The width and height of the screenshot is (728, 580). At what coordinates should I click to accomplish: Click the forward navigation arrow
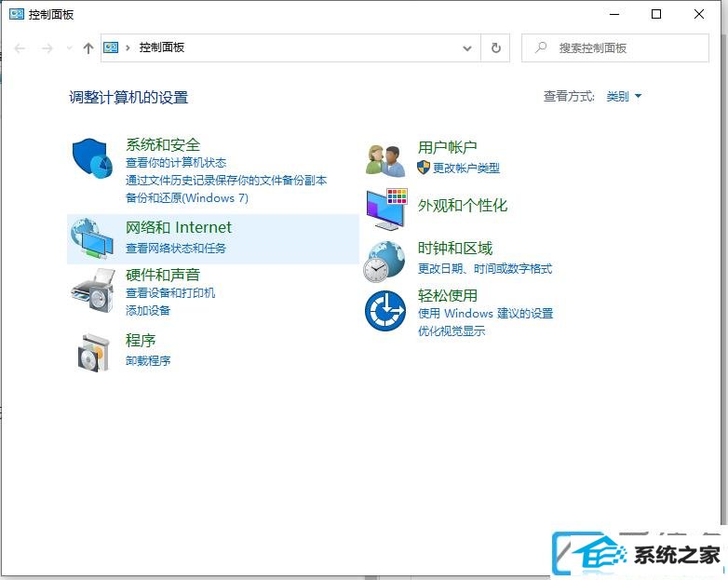click(47, 47)
